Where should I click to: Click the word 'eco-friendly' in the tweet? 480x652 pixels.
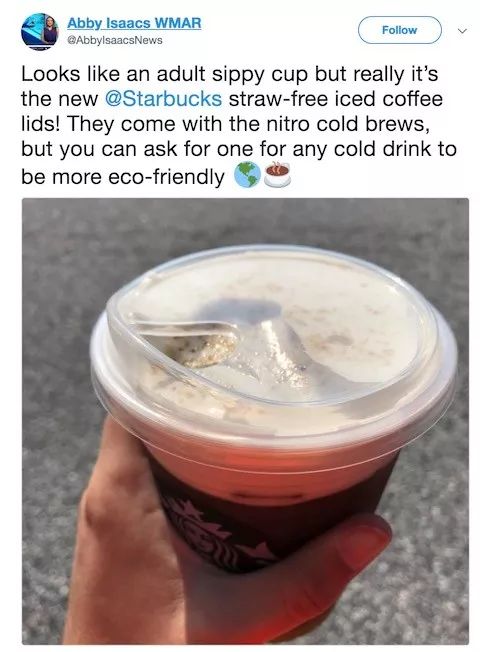[x=166, y=177]
